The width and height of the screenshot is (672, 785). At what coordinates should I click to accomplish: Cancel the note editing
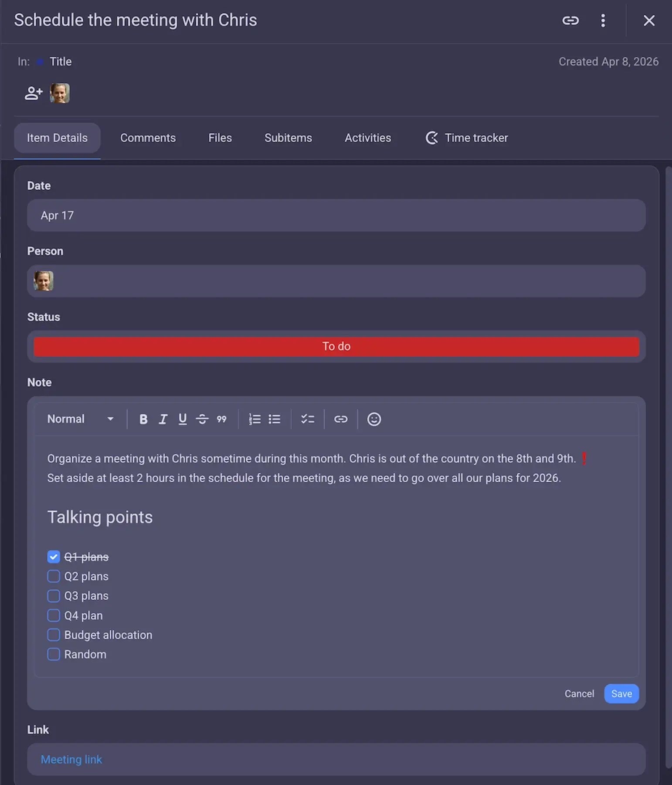point(579,694)
